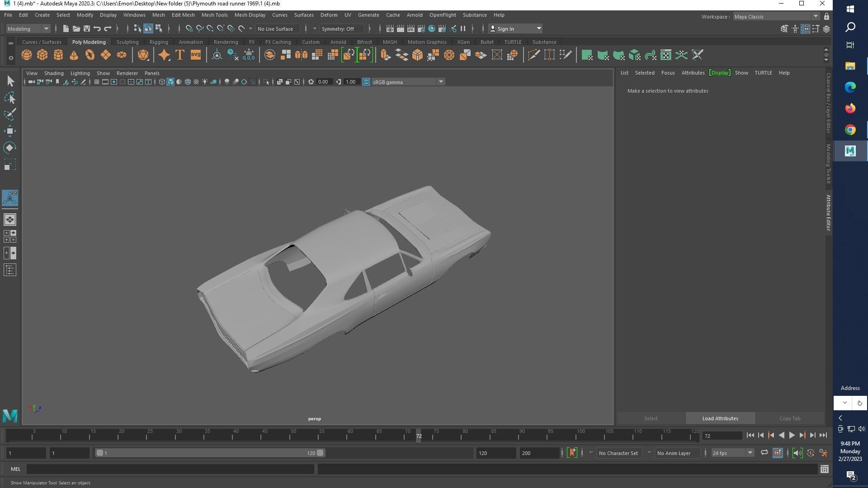Click the range slider start handle
Image resolution: width=868 pixels, height=488 pixels.
99,453
